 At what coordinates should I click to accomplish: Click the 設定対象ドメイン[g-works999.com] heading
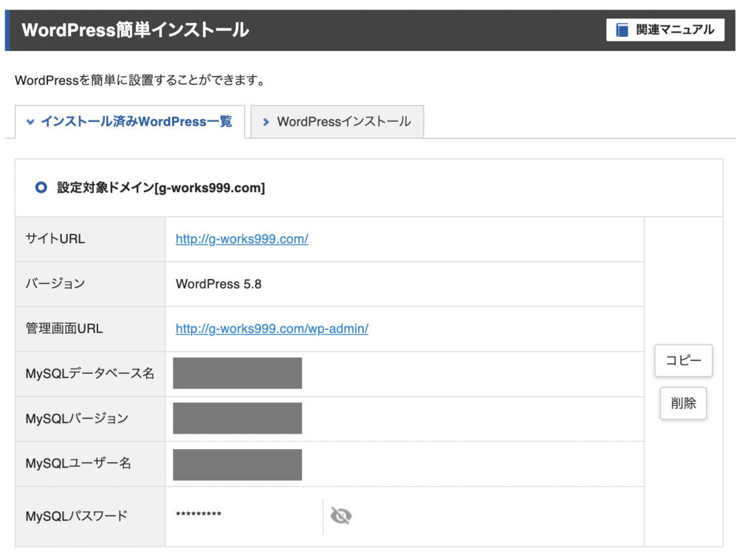161,188
